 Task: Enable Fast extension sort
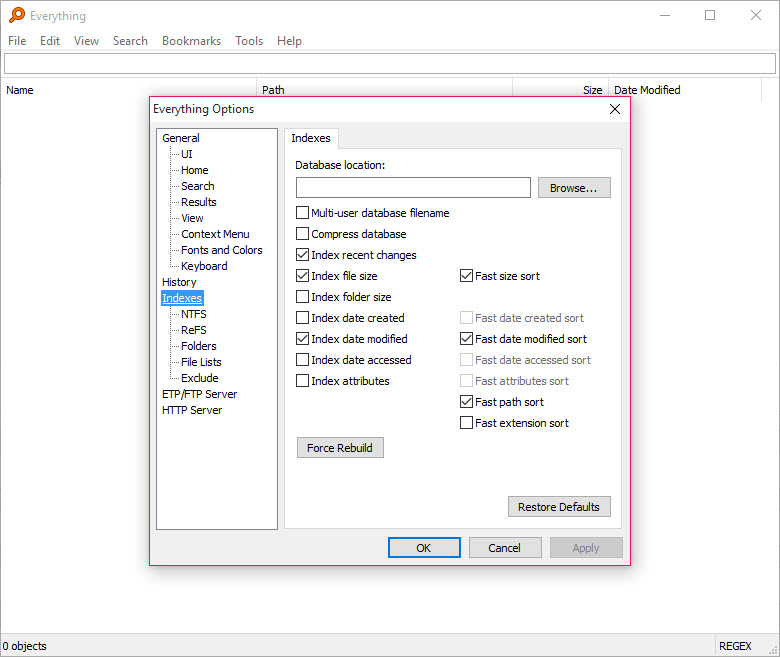(x=466, y=423)
